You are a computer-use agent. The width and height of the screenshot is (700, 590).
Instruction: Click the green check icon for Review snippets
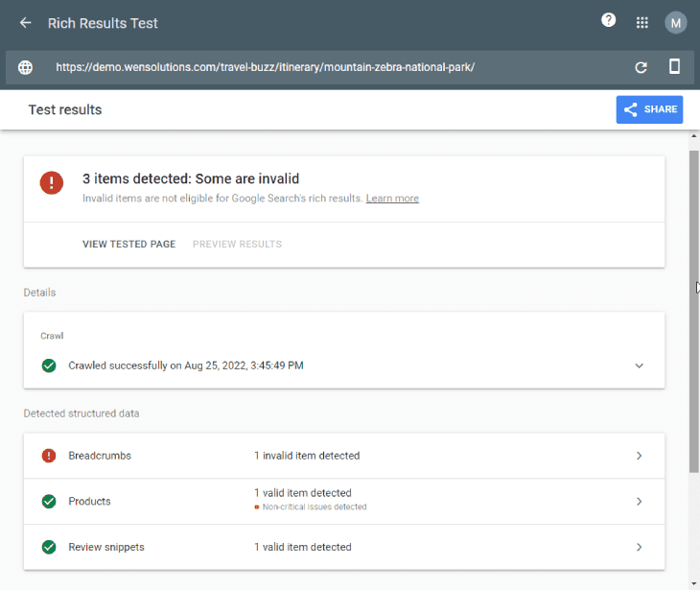point(49,547)
